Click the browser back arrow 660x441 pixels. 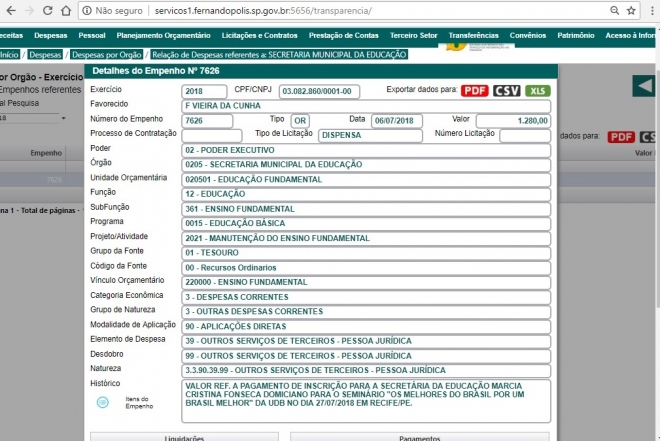(13, 11)
